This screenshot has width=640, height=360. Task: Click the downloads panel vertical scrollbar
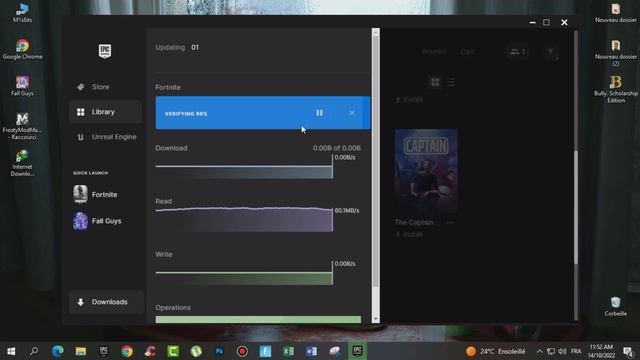376,163
